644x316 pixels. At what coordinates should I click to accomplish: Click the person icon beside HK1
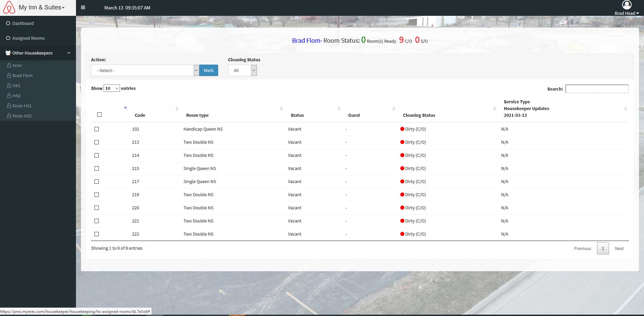[9, 85]
